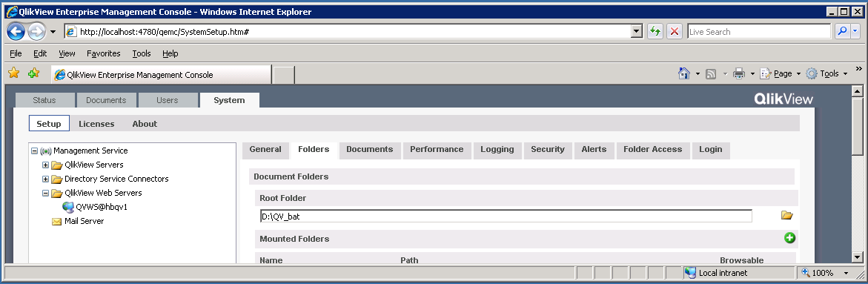This screenshot has height=284, width=868.
Task: Collapse the Management Service tree node
Action: point(34,151)
